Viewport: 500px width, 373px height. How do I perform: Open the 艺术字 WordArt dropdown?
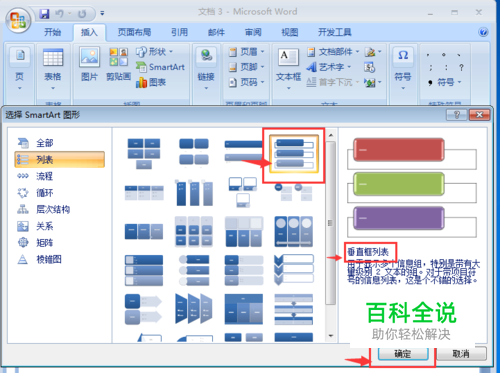(x=329, y=67)
